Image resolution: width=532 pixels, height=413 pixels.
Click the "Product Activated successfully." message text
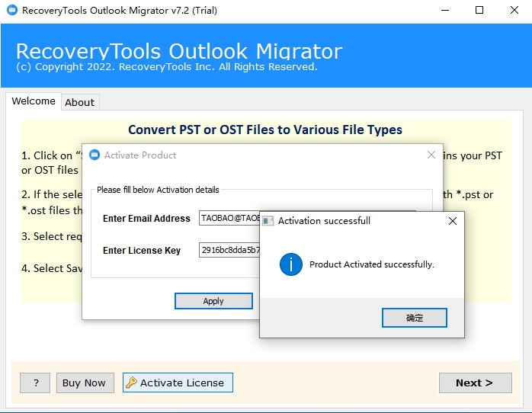(x=371, y=264)
